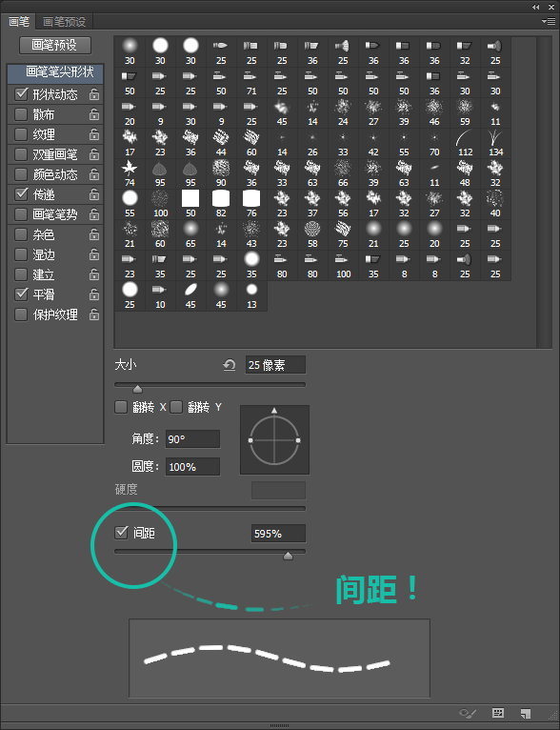The height and width of the screenshot is (730, 560).
Task: Toggle lock next to 形状动态
Action: tap(94, 95)
